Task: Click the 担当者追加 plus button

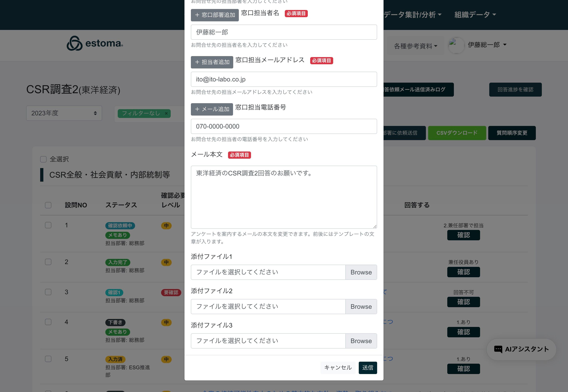Action: tap(212, 62)
